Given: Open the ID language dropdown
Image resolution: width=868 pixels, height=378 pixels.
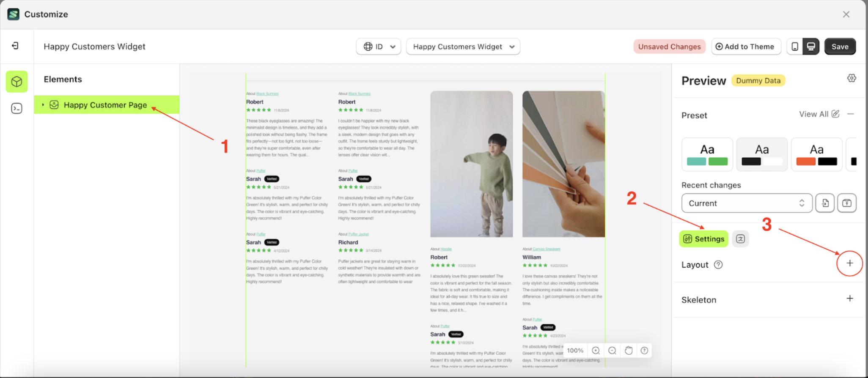Looking at the screenshot, I should pos(379,47).
